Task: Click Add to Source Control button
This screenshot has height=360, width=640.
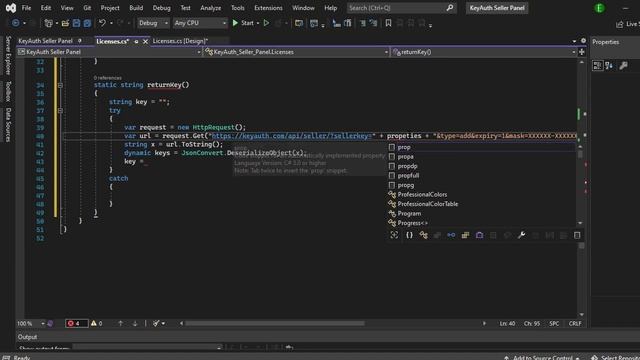Action: coord(542,357)
